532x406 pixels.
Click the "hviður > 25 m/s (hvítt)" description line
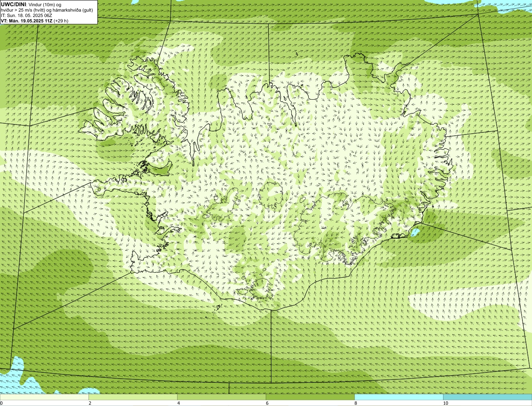(x=47, y=10)
